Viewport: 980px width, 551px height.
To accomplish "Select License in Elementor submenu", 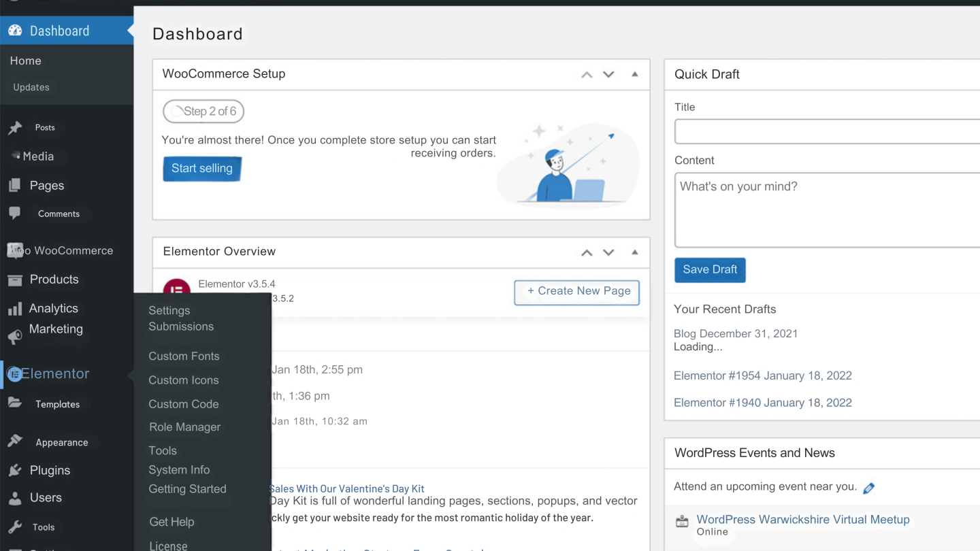I will [x=168, y=546].
